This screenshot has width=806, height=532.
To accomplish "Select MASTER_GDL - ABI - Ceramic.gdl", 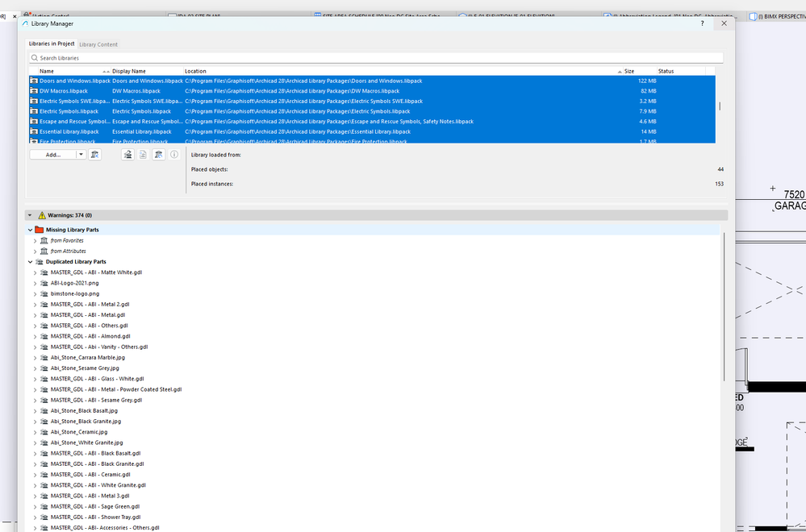I will click(90, 475).
